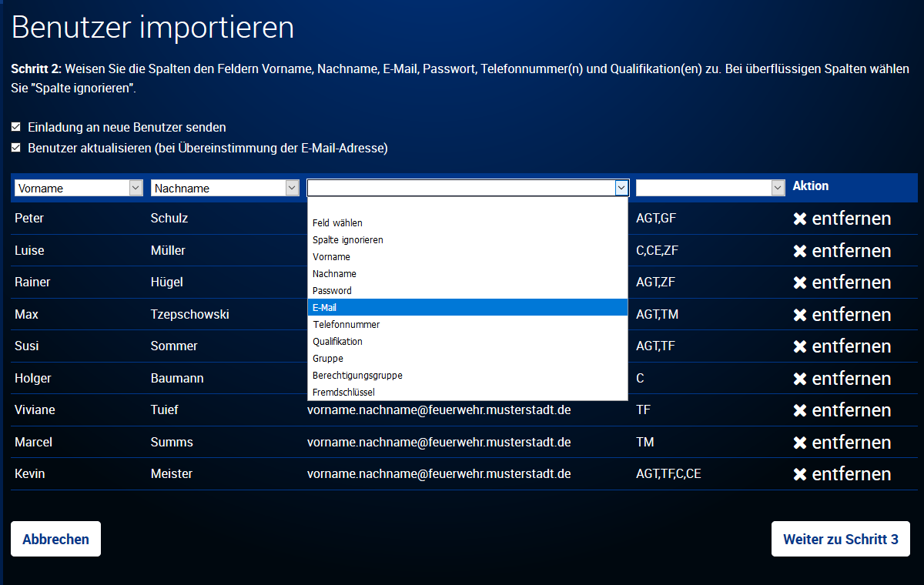This screenshot has width=924, height=585.
Task: Click the X icon for Rainer Hügel
Action: (x=800, y=282)
